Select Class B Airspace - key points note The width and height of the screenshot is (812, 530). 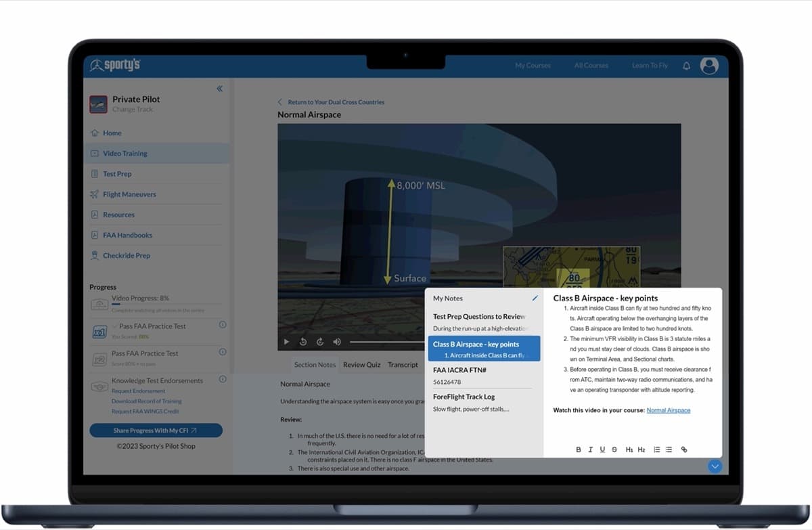coord(484,349)
